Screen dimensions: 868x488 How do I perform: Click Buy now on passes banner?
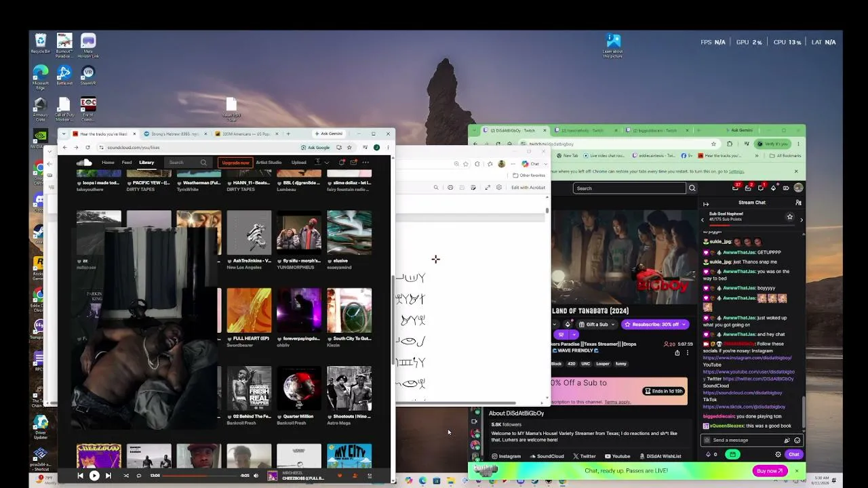[770, 470]
